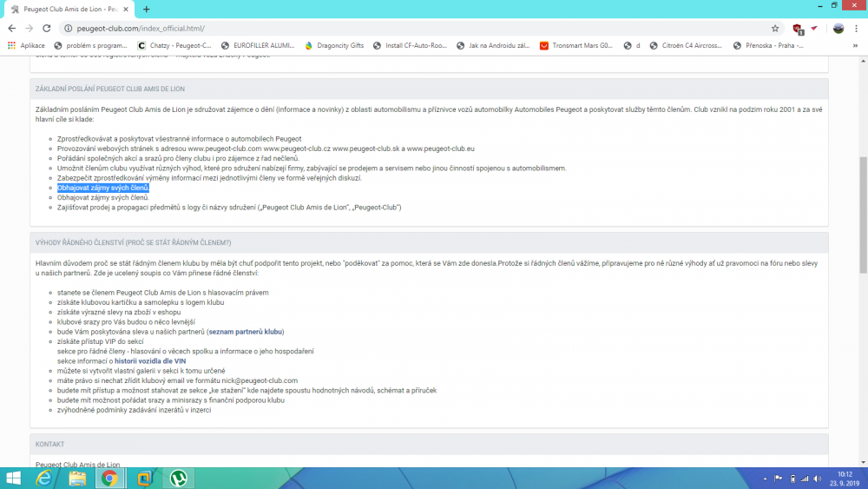Viewport: 868px width, 489px height.
Task: Click 'získáte výrazné slevy na zboží v eshopu'
Action: pos(119,313)
